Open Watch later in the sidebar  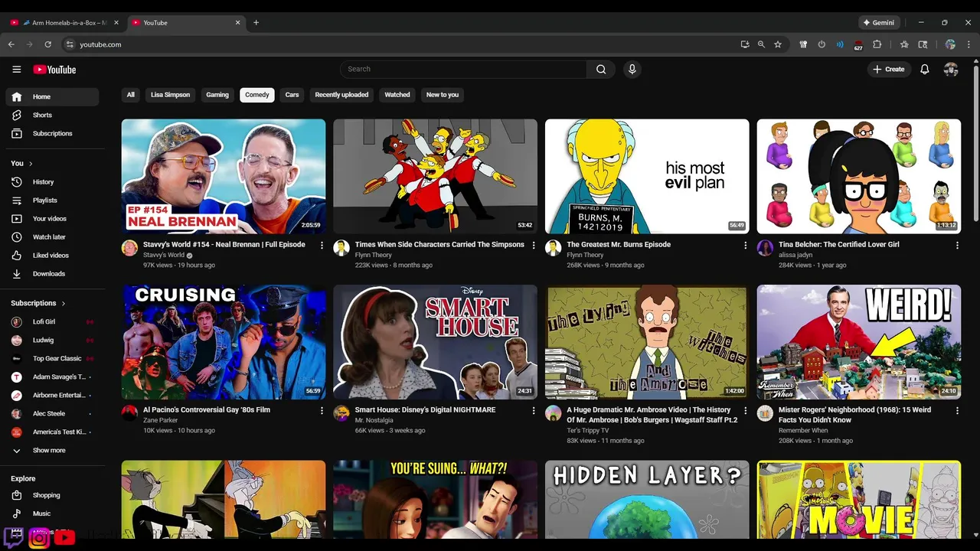(52, 237)
